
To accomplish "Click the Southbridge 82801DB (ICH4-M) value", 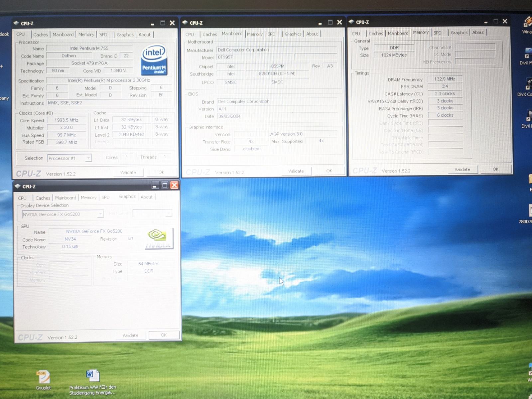I will coord(277,73).
